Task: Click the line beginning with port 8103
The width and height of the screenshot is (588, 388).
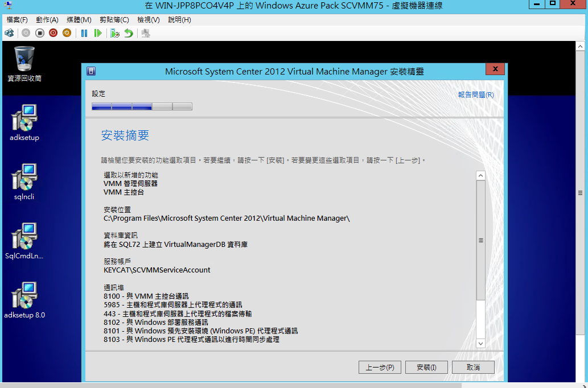Action: coord(191,340)
